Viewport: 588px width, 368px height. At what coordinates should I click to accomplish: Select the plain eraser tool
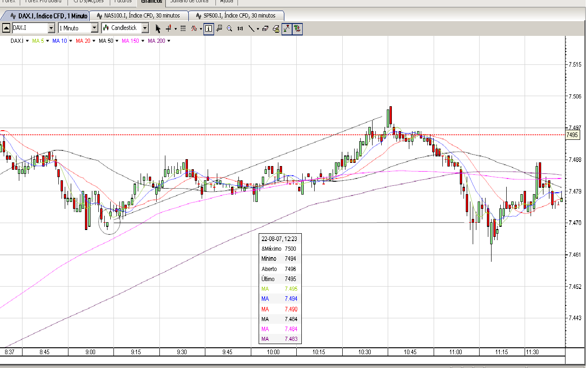(266, 29)
